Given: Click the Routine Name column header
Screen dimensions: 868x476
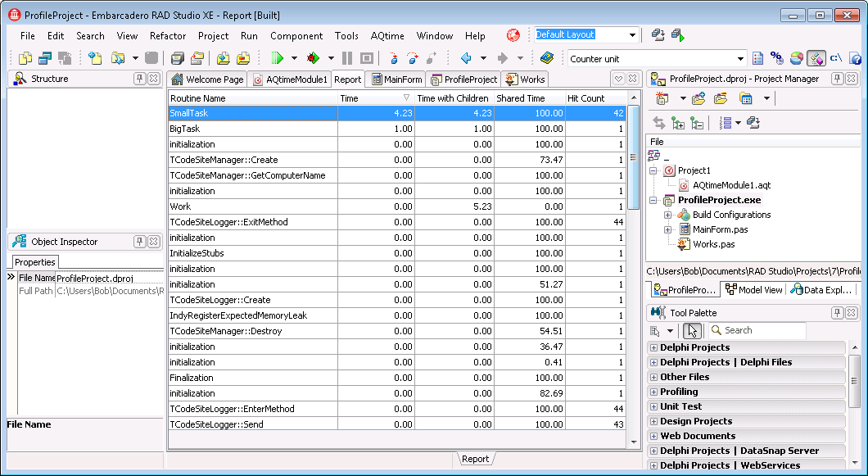Looking at the screenshot, I should coord(253,98).
